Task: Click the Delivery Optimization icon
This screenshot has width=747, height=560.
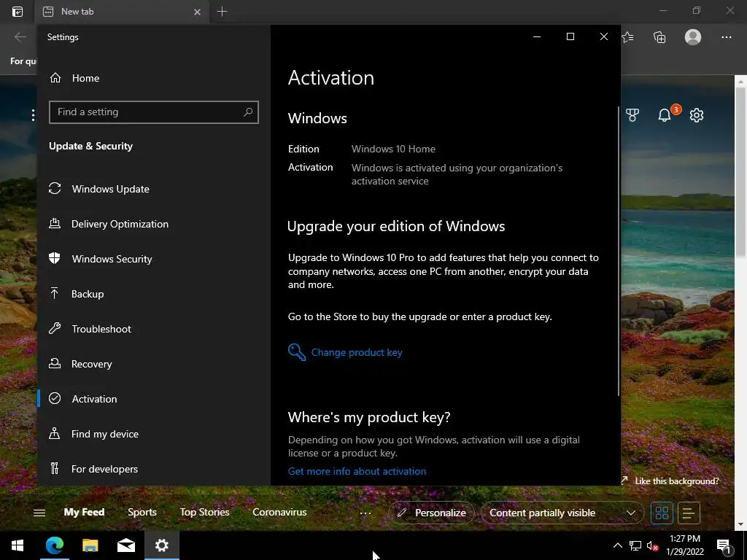Action: 55,223
